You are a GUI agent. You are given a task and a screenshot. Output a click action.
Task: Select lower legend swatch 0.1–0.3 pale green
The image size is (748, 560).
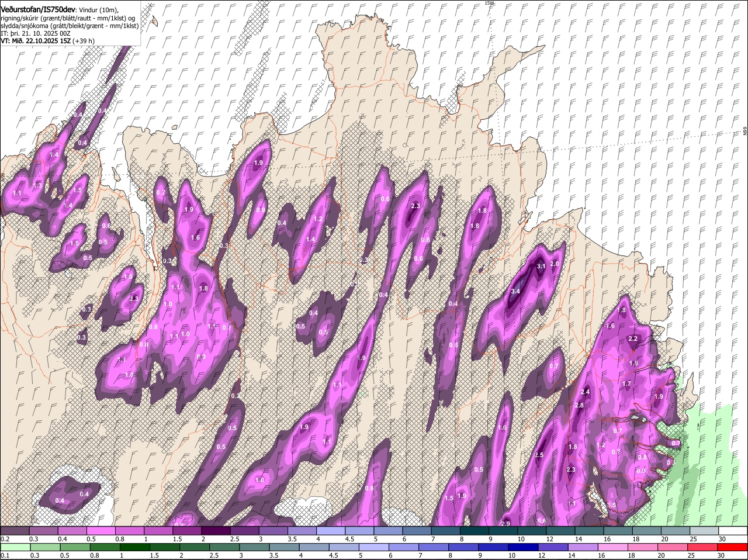click(x=15, y=547)
